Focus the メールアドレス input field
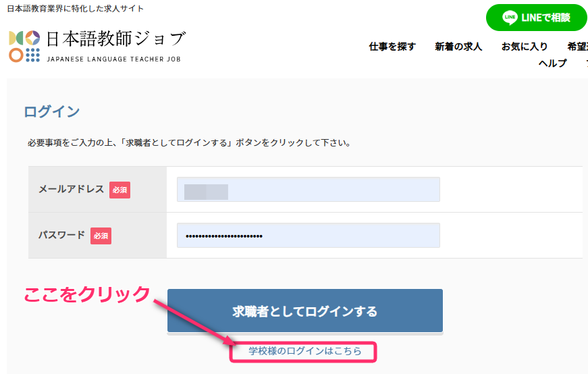The image size is (588, 374). pos(308,190)
